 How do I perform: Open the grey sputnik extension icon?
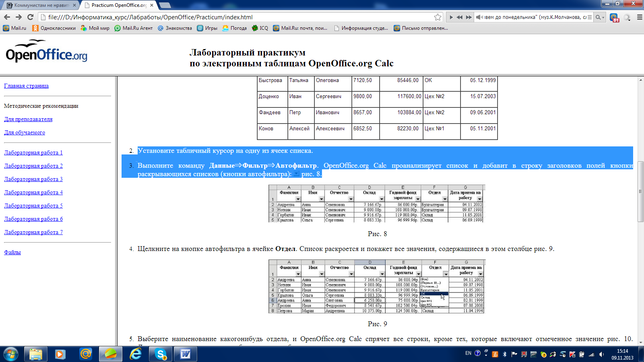pyautogui.click(x=627, y=17)
